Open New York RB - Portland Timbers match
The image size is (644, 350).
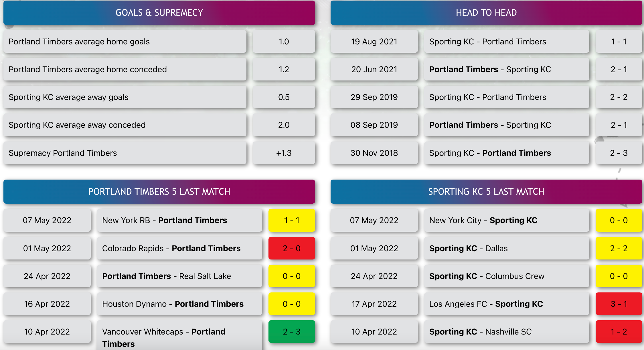179,220
